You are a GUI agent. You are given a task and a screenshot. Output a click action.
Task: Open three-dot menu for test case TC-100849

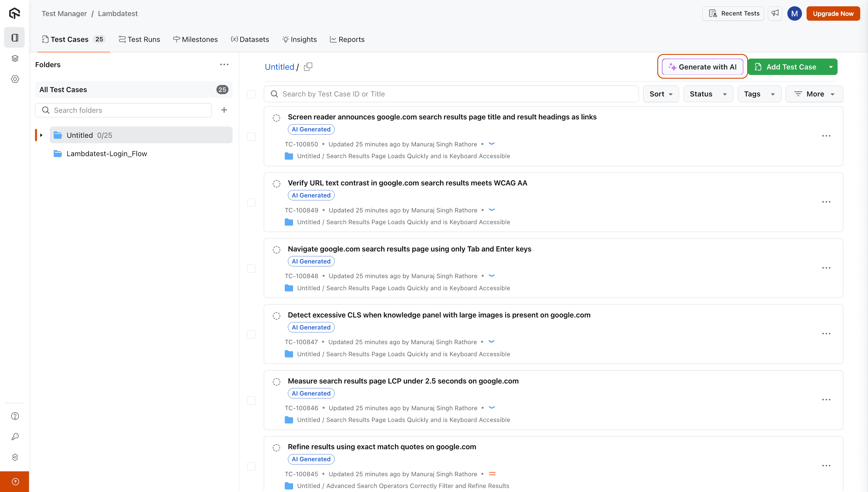point(826,202)
